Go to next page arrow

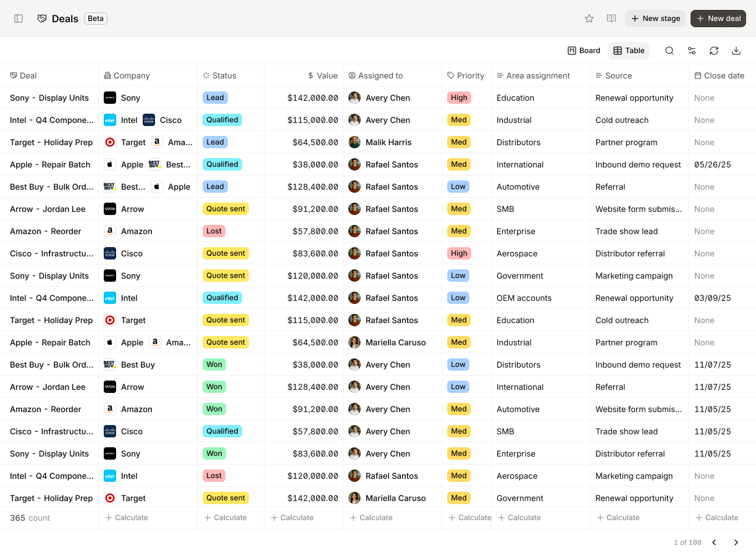[x=736, y=542]
